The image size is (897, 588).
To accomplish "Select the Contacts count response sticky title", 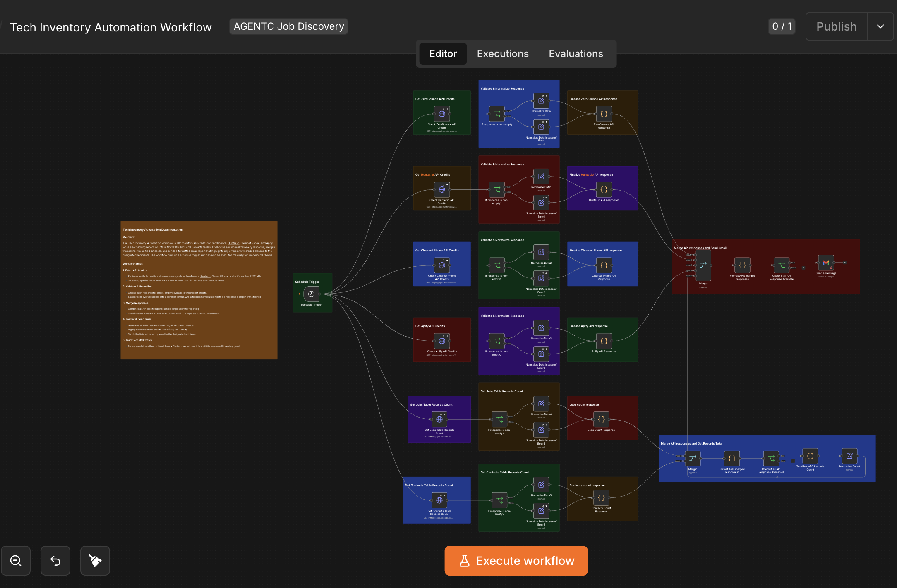I will 587,485.
